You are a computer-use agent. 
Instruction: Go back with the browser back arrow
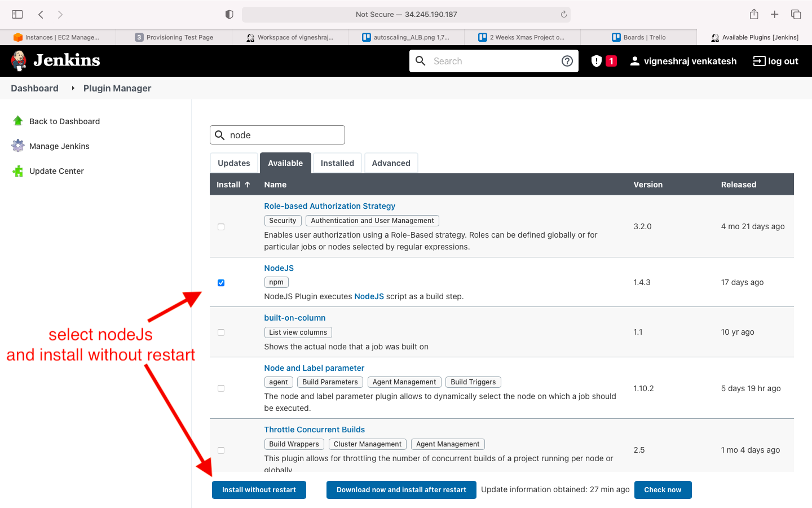tap(41, 14)
